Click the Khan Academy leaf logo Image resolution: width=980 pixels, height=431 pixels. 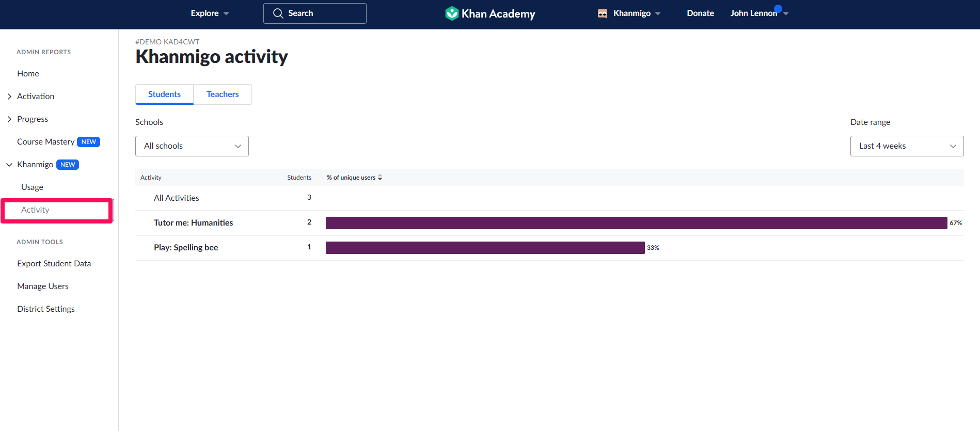[452, 13]
